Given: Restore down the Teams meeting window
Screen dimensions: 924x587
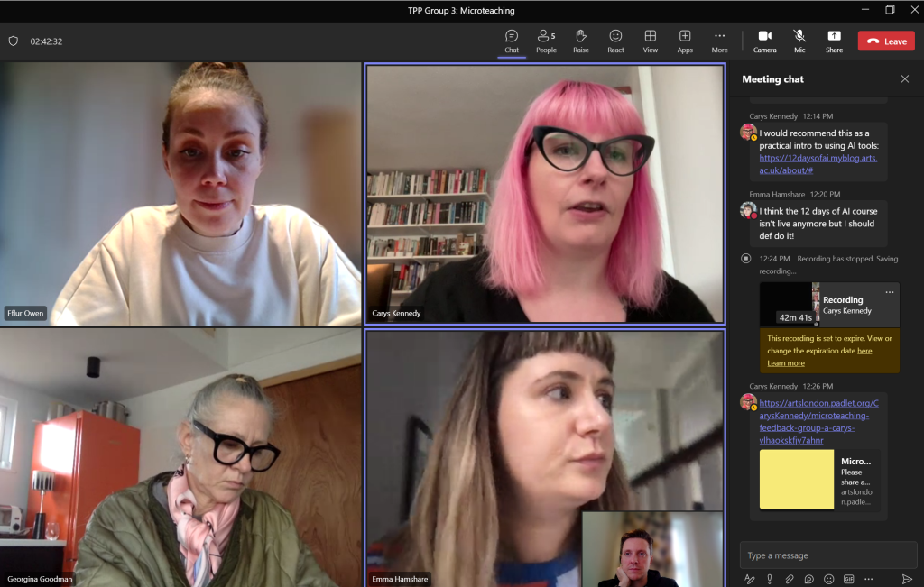Looking at the screenshot, I should 890,10.
